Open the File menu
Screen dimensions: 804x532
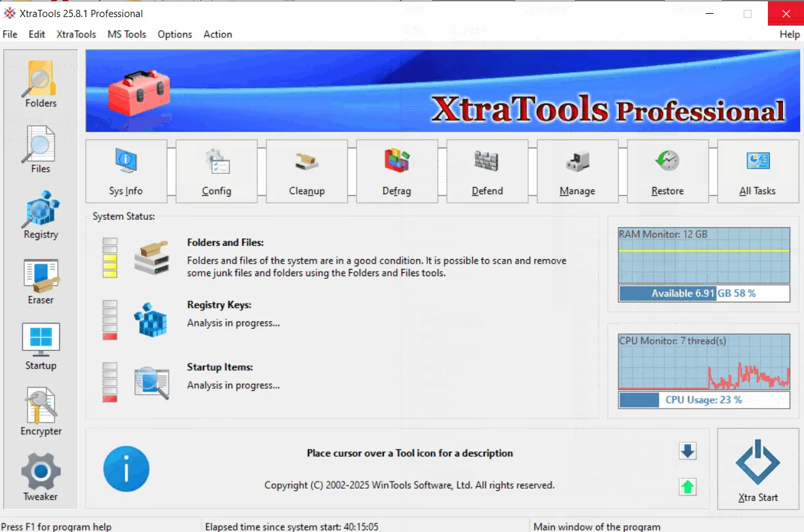[10, 34]
